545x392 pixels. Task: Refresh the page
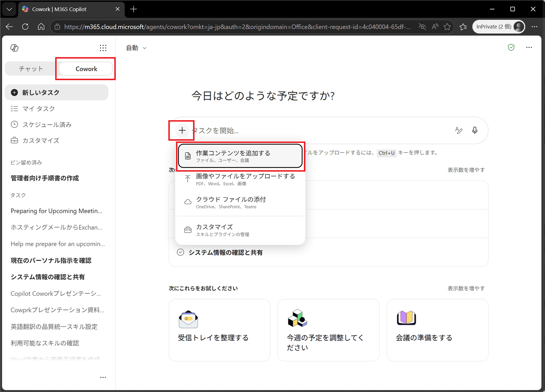click(25, 26)
